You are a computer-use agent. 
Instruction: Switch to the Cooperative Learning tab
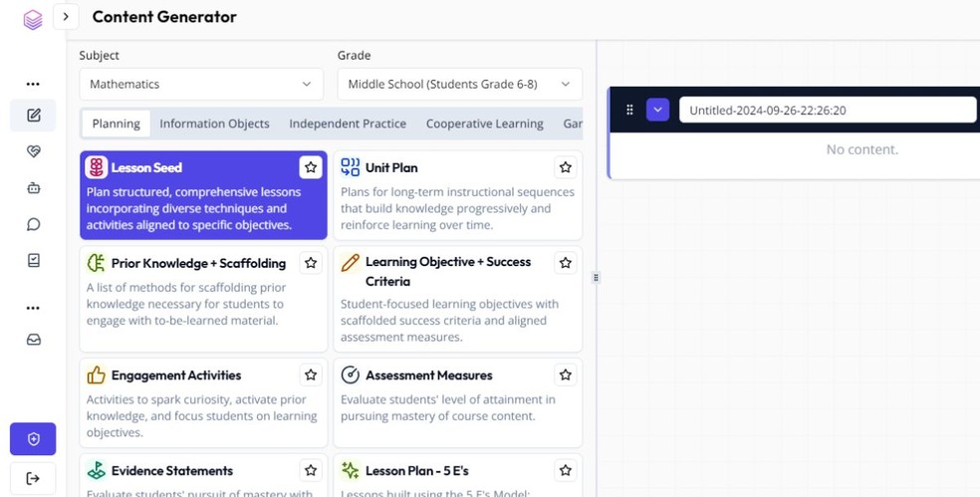click(x=484, y=124)
